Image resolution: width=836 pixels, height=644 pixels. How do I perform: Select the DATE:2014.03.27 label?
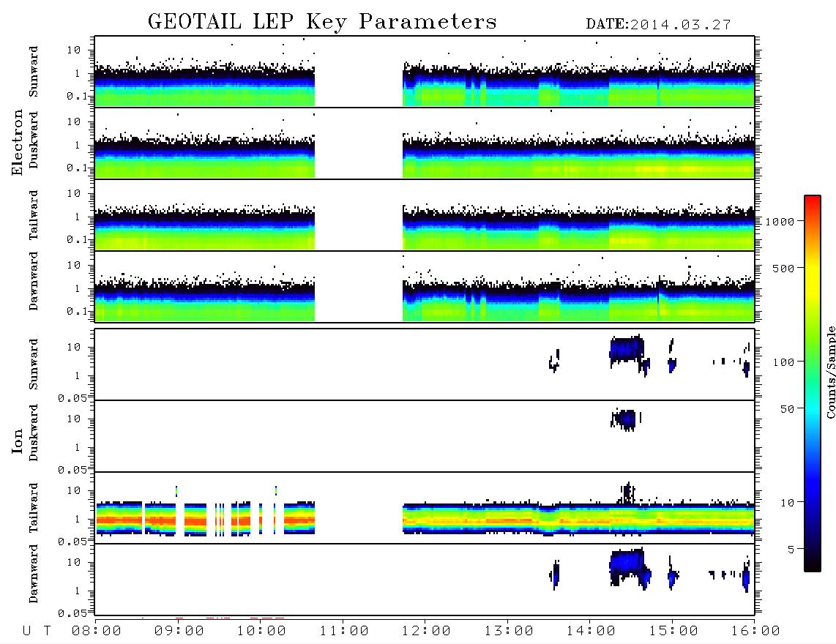658,25
